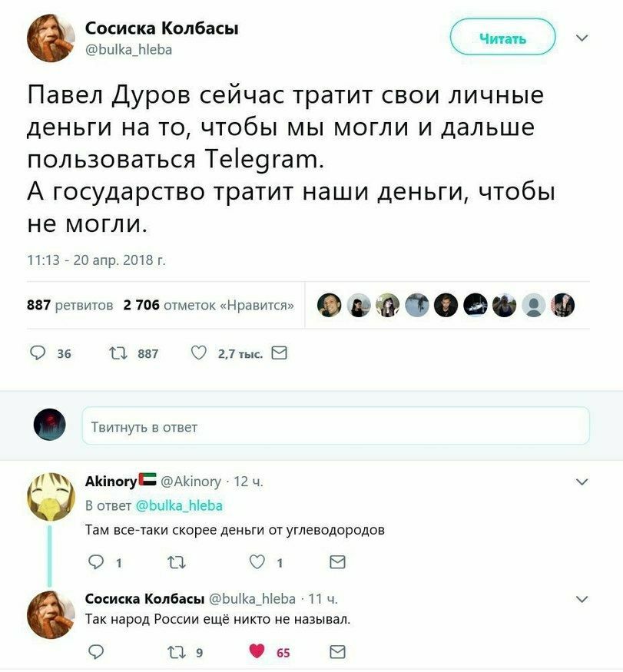Retweet the reply with 9 retweets
Screen dimensions: 623x672
click(x=176, y=652)
